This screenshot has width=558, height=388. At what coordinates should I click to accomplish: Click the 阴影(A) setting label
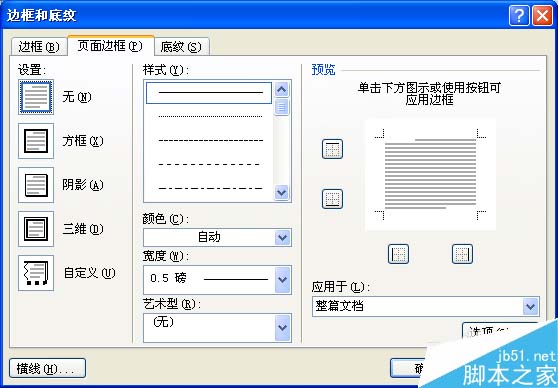(83, 185)
